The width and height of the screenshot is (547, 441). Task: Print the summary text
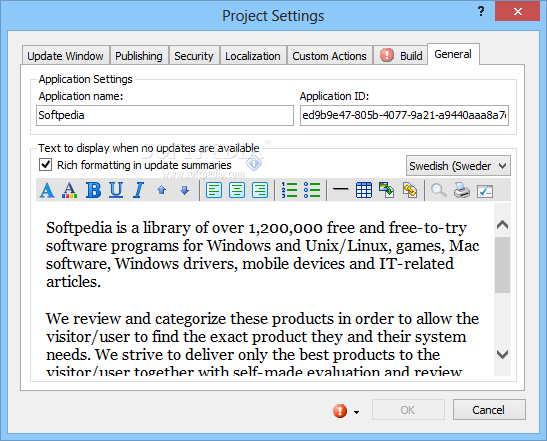tap(462, 190)
